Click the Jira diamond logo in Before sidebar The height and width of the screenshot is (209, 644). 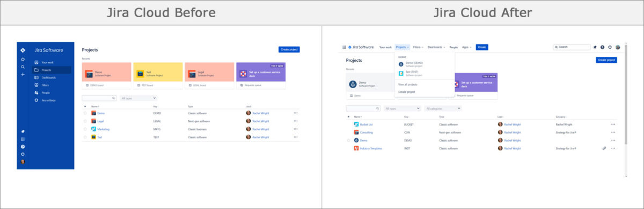pyautogui.click(x=23, y=50)
